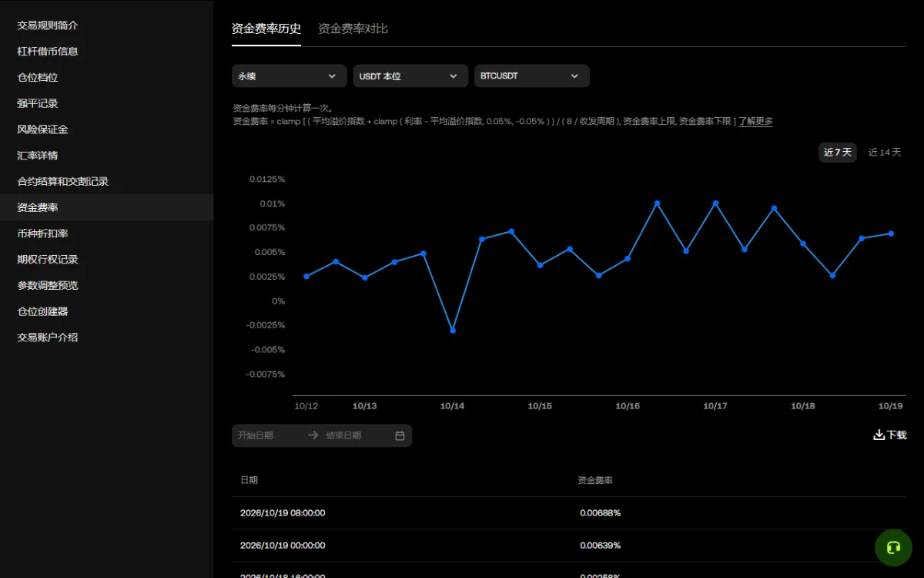Click the 0.00639% rate value

[601, 545]
